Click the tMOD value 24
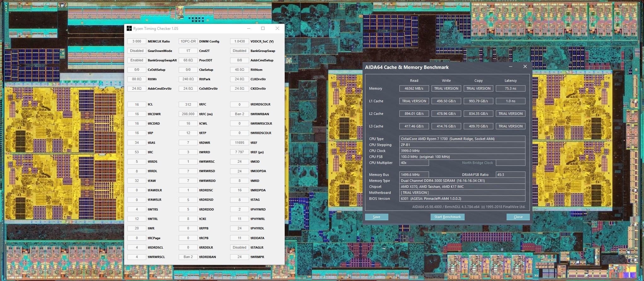The height and width of the screenshot is (281, 644). point(240,161)
